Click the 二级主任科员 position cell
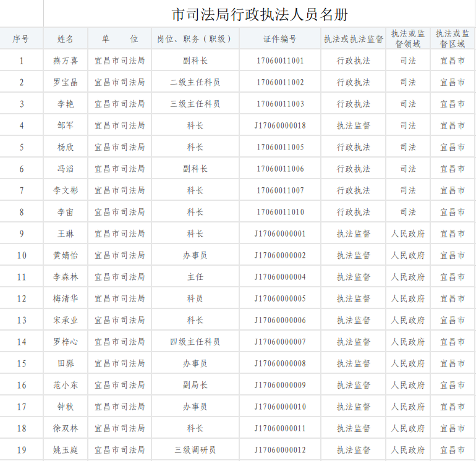Viewport: 476px width, 461px height. pos(195,82)
